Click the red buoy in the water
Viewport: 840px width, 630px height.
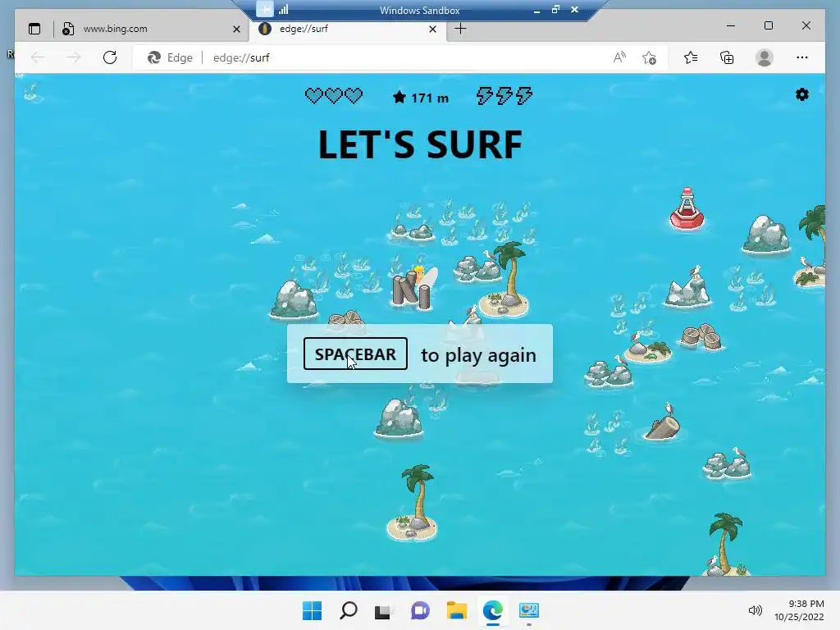point(687,209)
